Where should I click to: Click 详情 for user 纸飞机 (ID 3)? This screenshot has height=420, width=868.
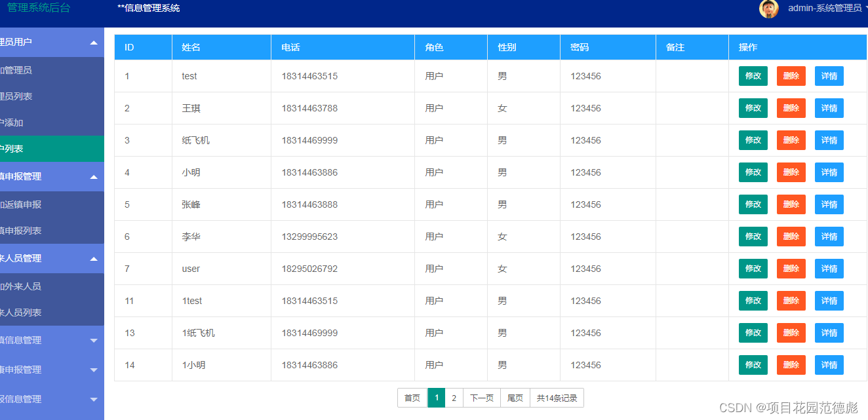(x=829, y=140)
